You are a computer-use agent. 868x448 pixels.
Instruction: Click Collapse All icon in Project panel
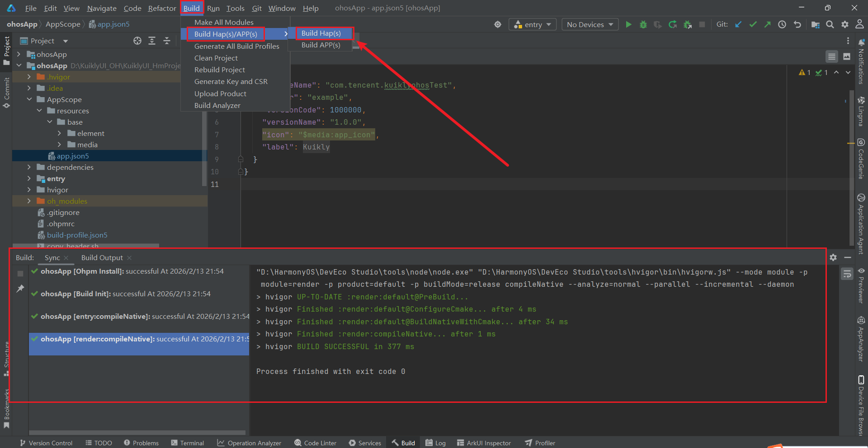pos(167,41)
